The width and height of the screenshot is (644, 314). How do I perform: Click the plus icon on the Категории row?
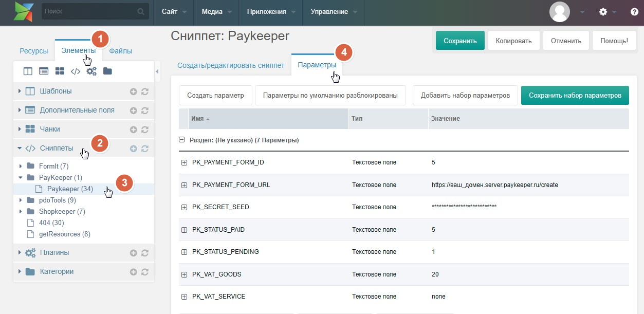pos(133,272)
